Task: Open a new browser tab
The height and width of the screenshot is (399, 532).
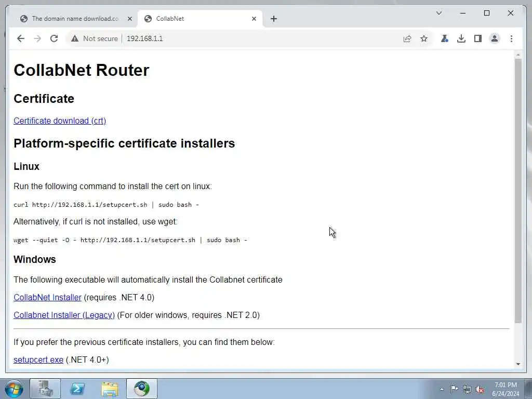Action: (x=274, y=19)
